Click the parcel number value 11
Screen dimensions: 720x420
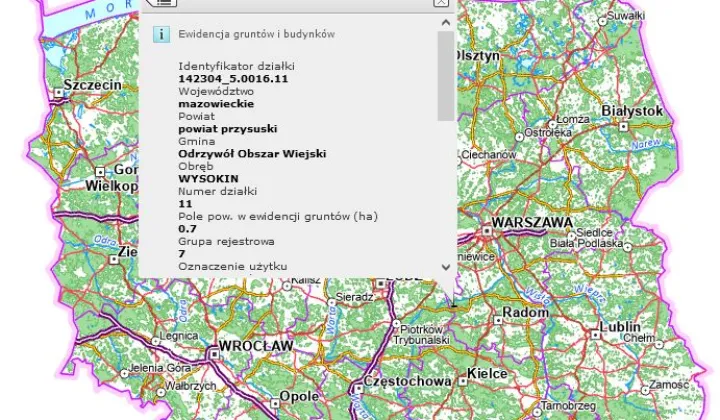click(x=185, y=204)
